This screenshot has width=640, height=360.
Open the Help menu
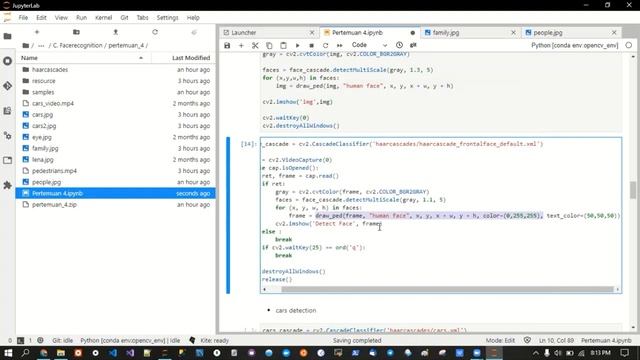[x=193, y=18]
